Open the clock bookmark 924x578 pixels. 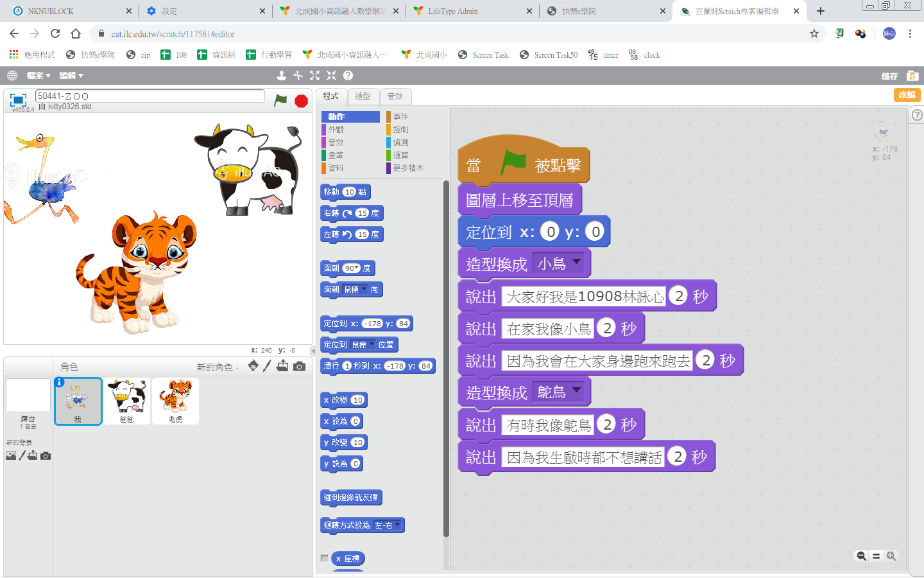click(644, 55)
